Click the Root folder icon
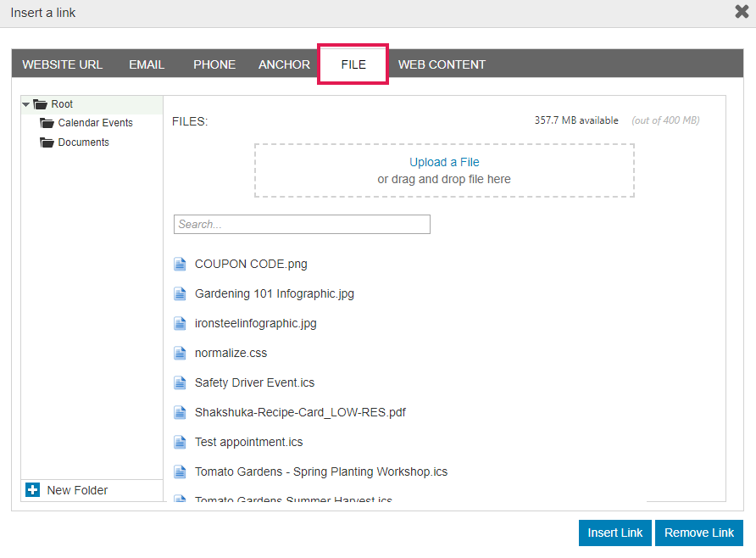The image size is (756, 558). 40,104
